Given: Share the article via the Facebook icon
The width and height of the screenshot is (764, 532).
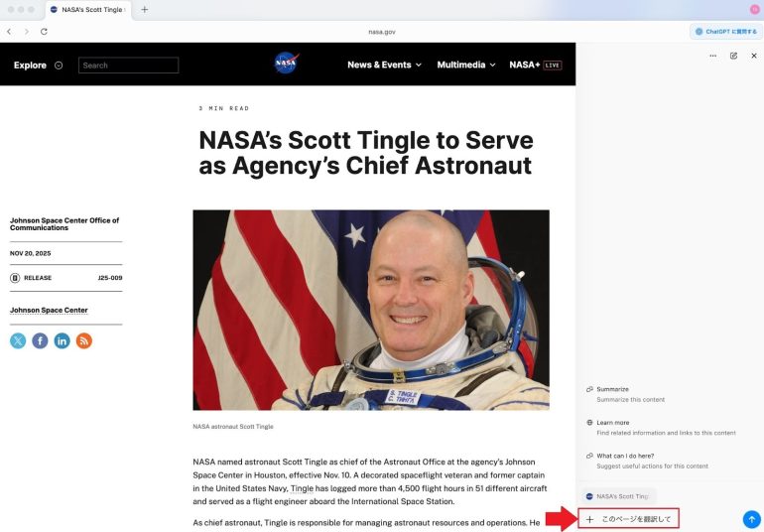Looking at the screenshot, I should [x=40, y=340].
